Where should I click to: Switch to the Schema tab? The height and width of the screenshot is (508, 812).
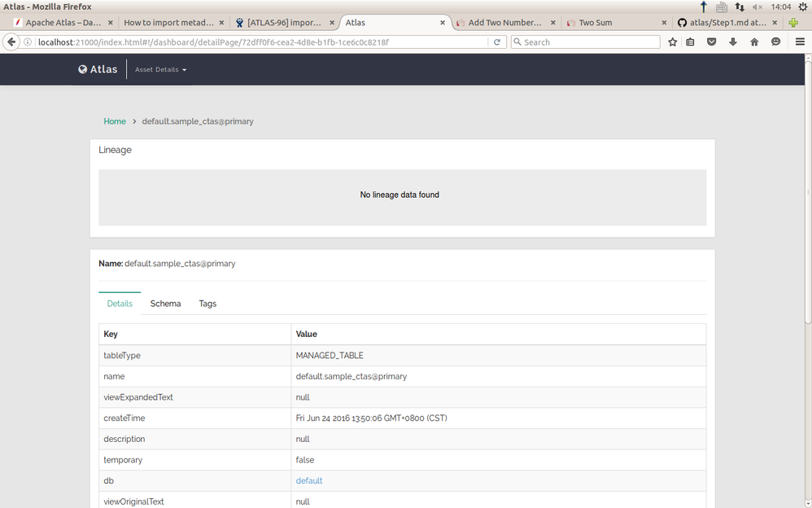point(165,304)
